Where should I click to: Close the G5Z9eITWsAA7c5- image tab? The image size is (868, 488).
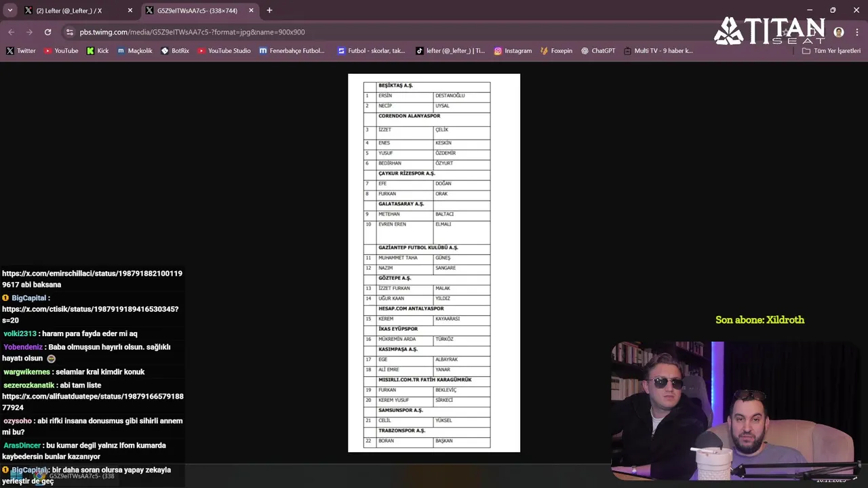click(251, 10)
